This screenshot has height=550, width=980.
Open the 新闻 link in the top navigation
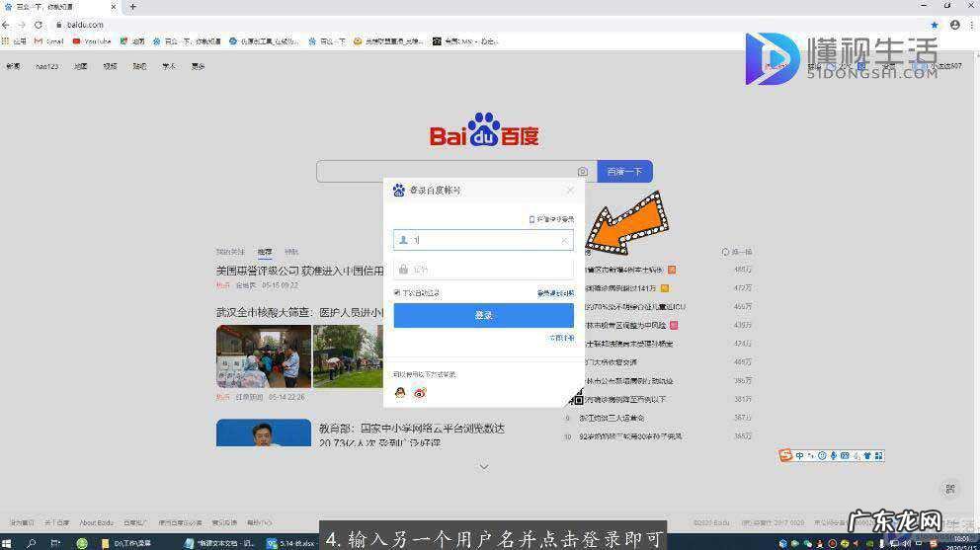[x=13, y=66]
